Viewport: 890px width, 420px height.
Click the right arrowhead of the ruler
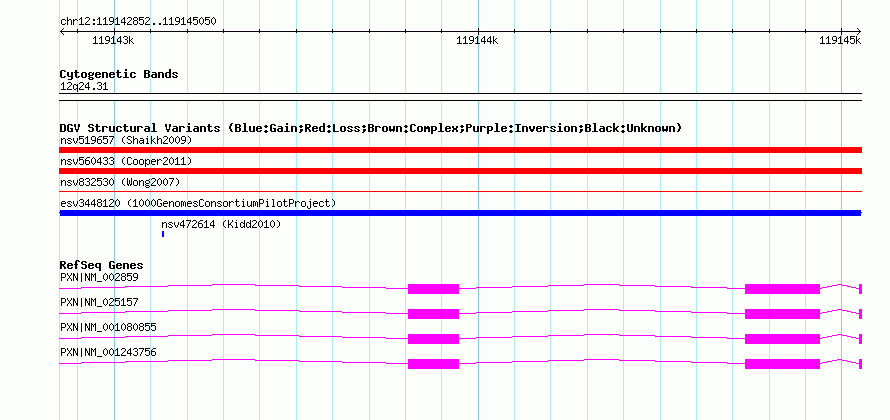tap(859, 31)
